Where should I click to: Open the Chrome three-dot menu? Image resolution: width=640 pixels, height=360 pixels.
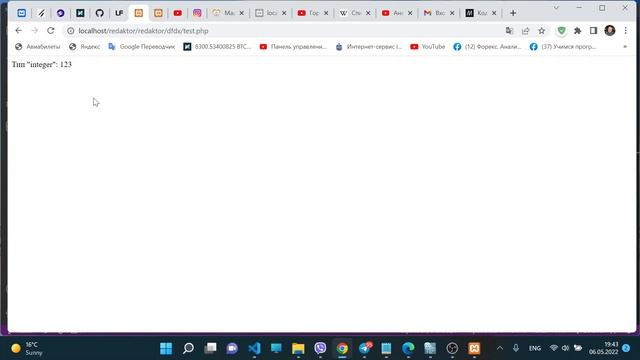tap(626, 31)
